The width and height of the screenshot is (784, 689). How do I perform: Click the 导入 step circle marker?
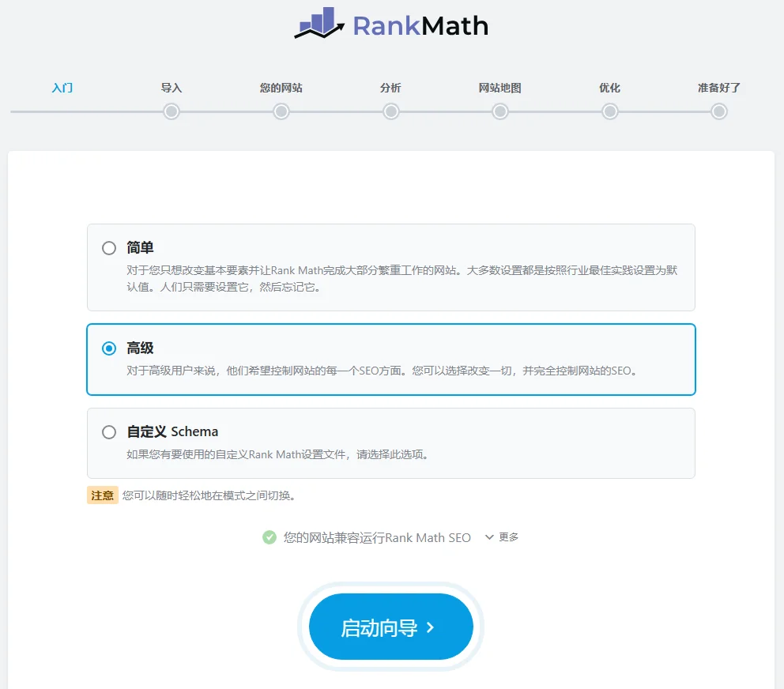171,112
